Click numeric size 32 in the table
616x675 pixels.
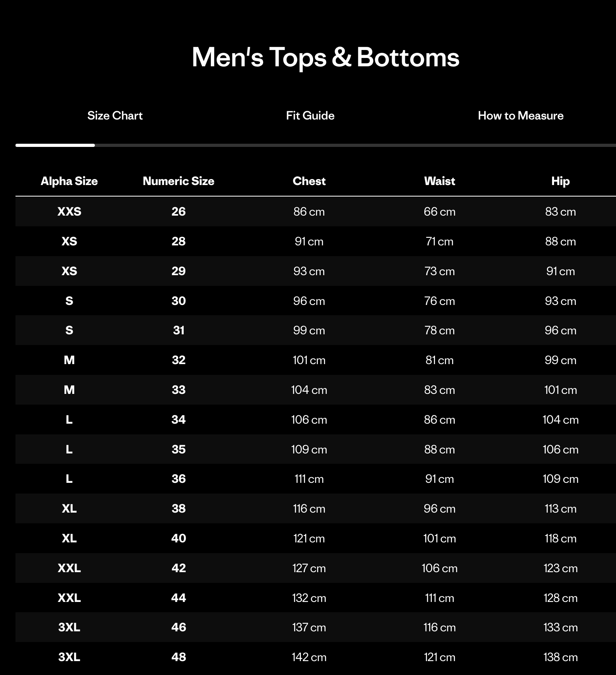178,360
